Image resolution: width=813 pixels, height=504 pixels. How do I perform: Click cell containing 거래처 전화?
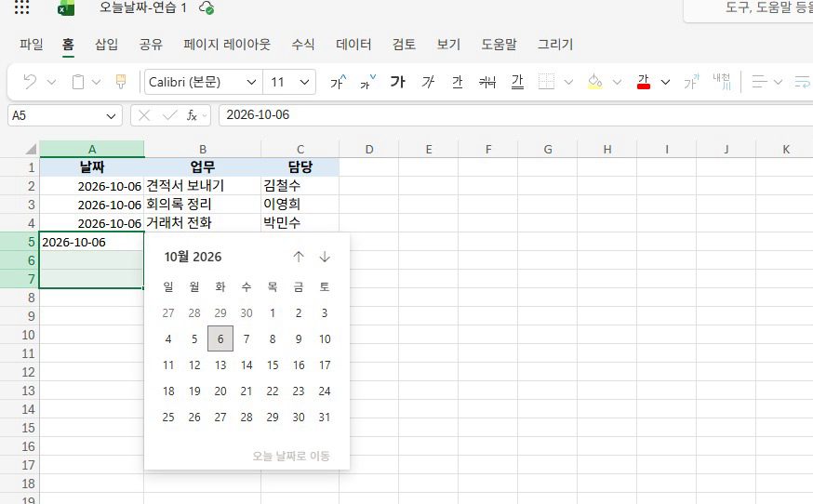203,223
